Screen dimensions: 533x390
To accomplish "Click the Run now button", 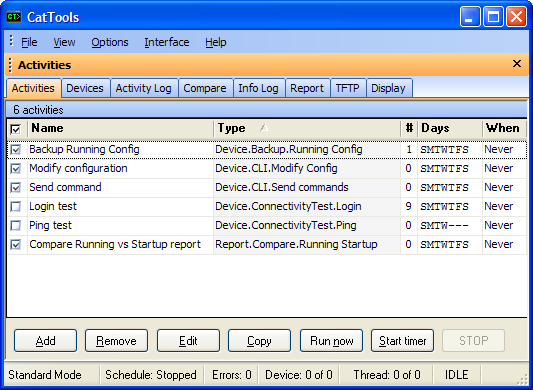I will (331, 340).
